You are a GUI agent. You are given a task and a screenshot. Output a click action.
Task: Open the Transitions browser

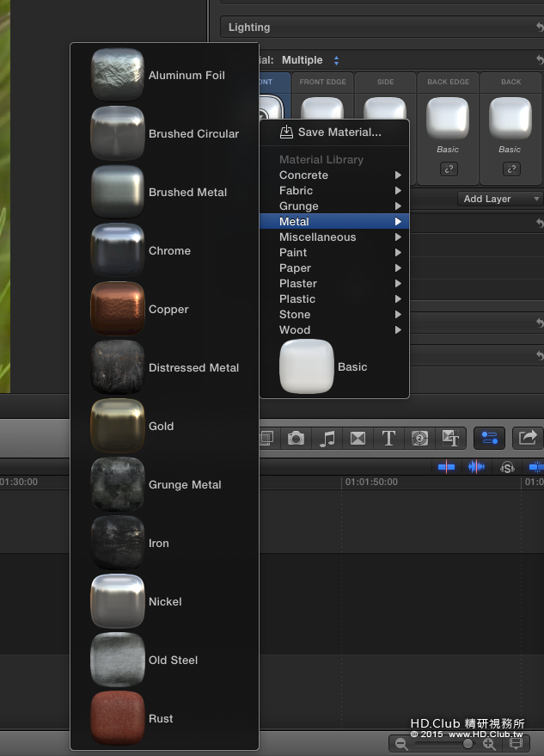pos(358,439)
